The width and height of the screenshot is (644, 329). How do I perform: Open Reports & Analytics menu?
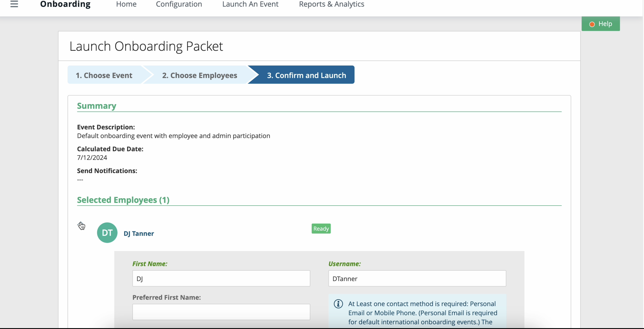(331, 4)
